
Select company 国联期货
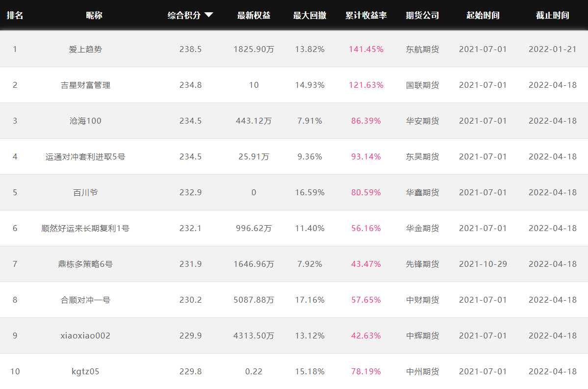(423, 85)
